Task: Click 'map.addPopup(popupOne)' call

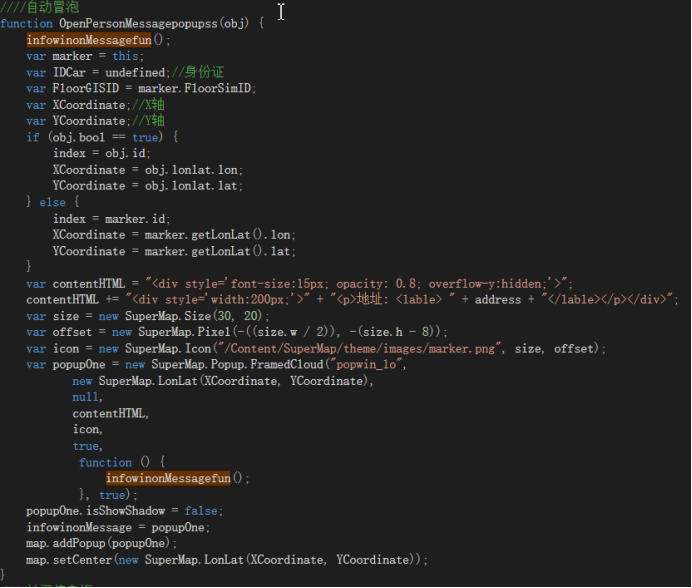Action: 98,543
